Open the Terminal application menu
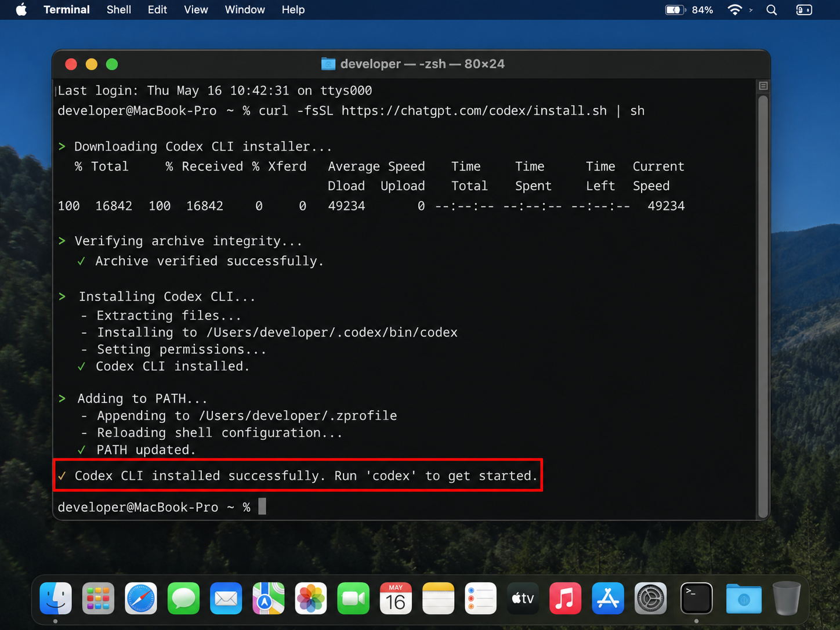Image resolution: width=840 pixels, height=630 pixels. pyautogui.click(x=67, y=10)
